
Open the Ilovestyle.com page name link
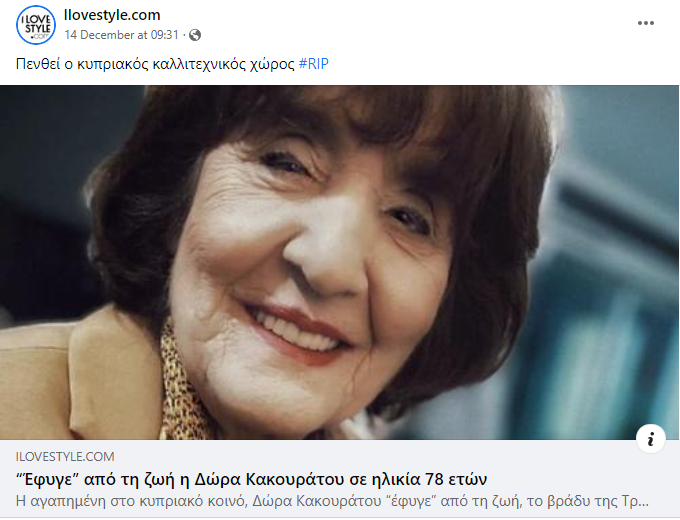(x=112, y=15)
